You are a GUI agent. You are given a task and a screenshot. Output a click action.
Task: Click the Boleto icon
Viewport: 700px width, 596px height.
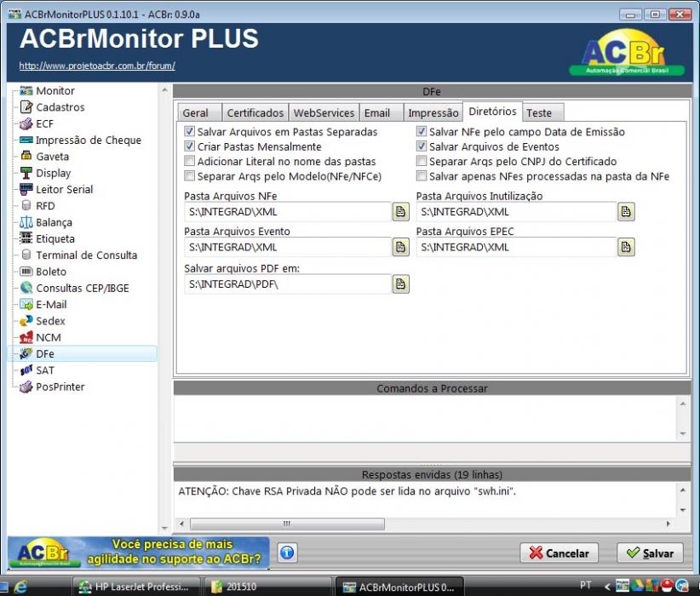click(26, 272)
